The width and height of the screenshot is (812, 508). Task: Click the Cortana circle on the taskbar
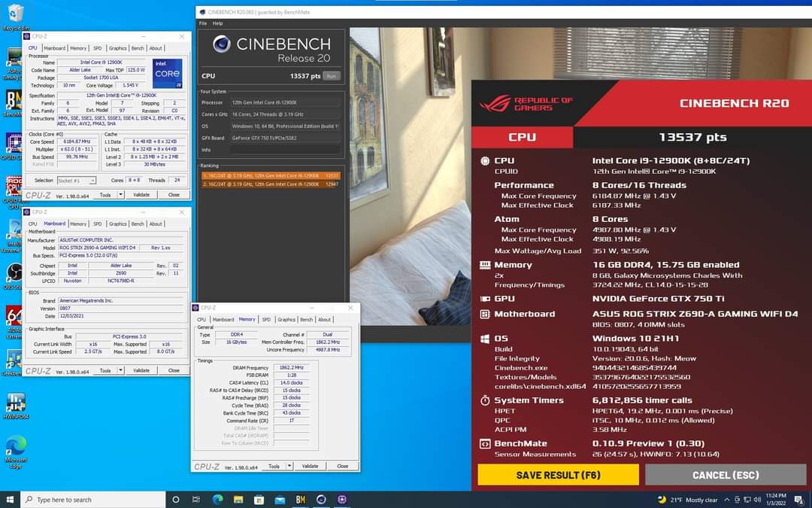pos(175,500)
